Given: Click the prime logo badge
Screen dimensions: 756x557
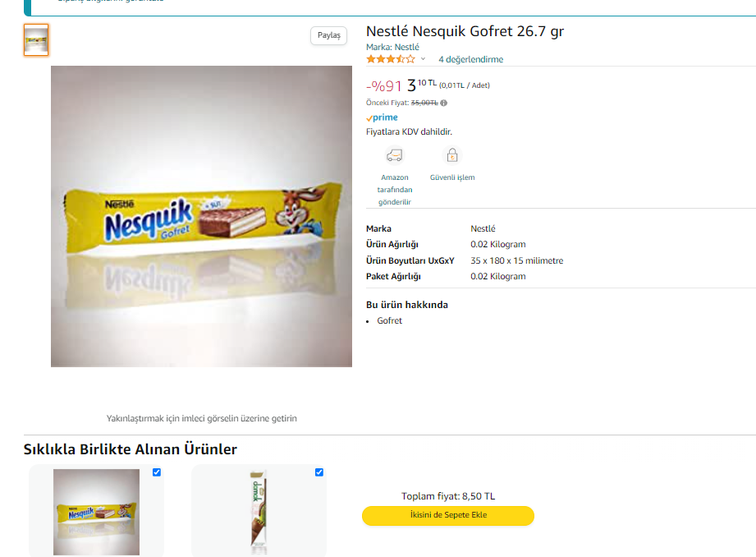Looking at the screenshot, I should tap(382, 117).
